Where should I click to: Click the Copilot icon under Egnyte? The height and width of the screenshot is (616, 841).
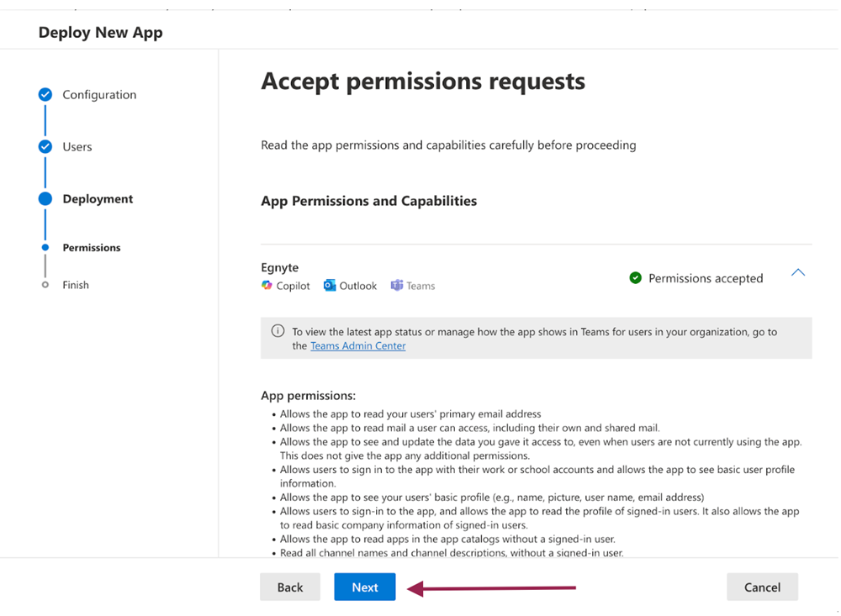[267, 286]
